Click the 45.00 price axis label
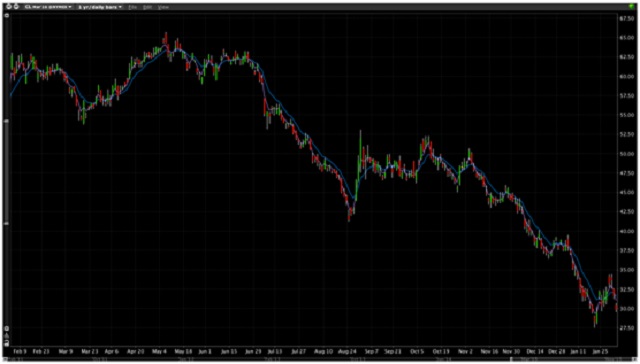This screenshot has width=640, height=364. click(627, 193)
